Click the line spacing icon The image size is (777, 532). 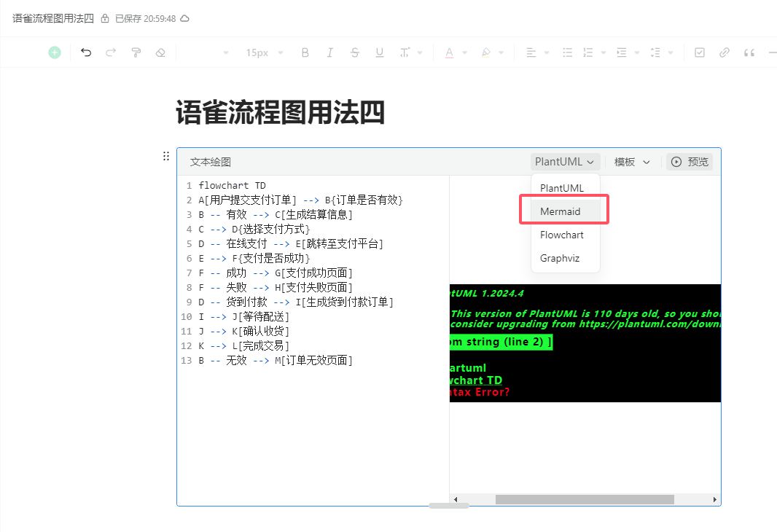pyautogui.click(x=655, y=52)
